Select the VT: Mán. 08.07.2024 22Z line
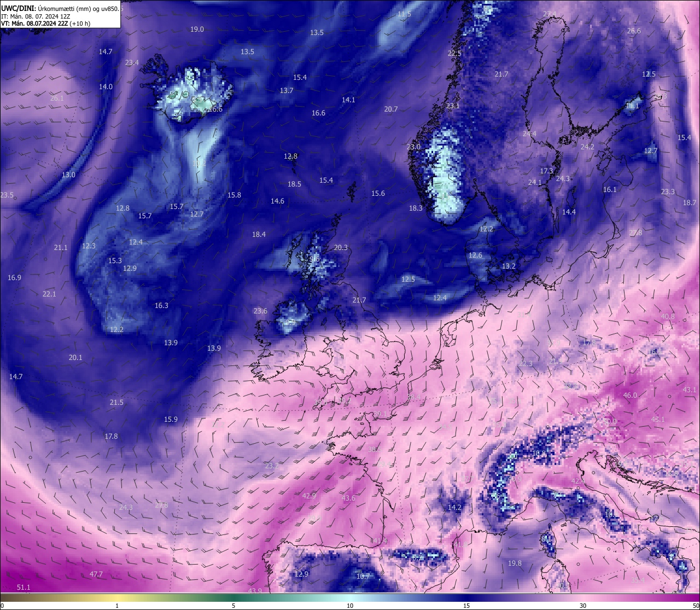Viewport: 700px width, 610px height. (x=45, y=24)
